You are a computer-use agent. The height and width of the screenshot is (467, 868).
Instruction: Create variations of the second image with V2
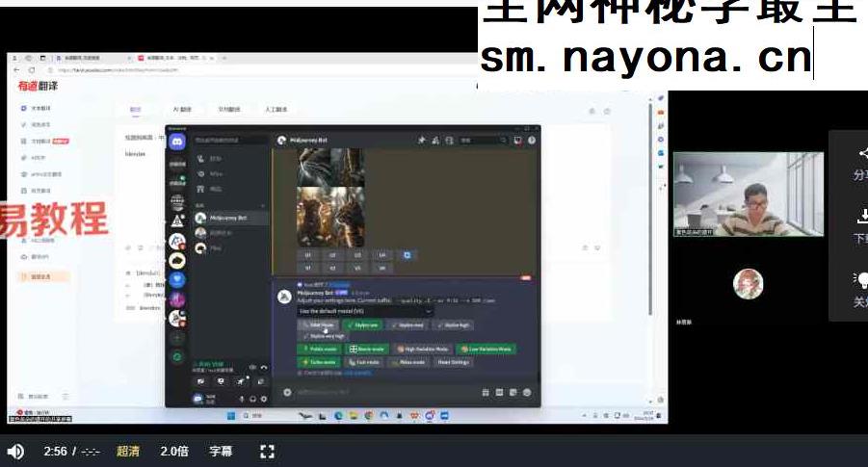(x=332, y=268)
